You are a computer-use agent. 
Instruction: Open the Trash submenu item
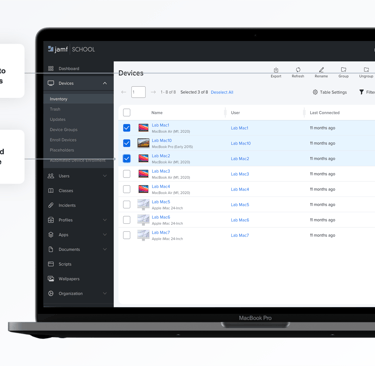point(55,109)
